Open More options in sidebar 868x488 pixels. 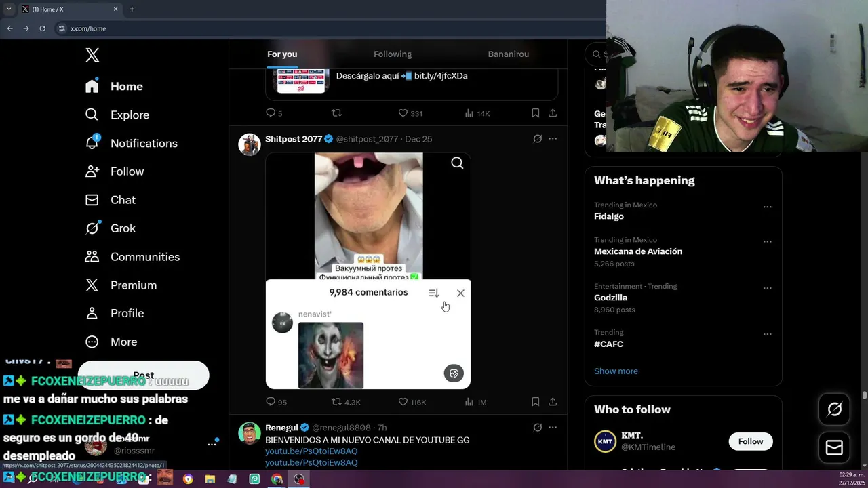[111, 342]
